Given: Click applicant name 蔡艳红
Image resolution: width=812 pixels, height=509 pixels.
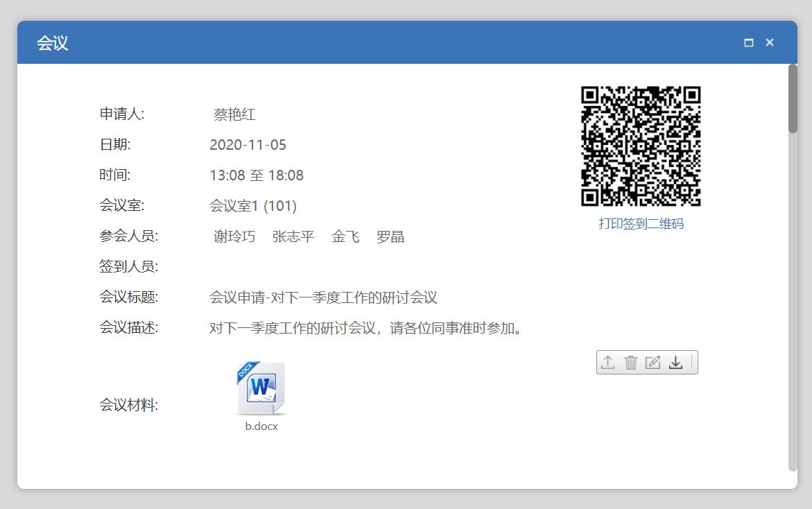Looking at the screenshot, I should 234,114.
